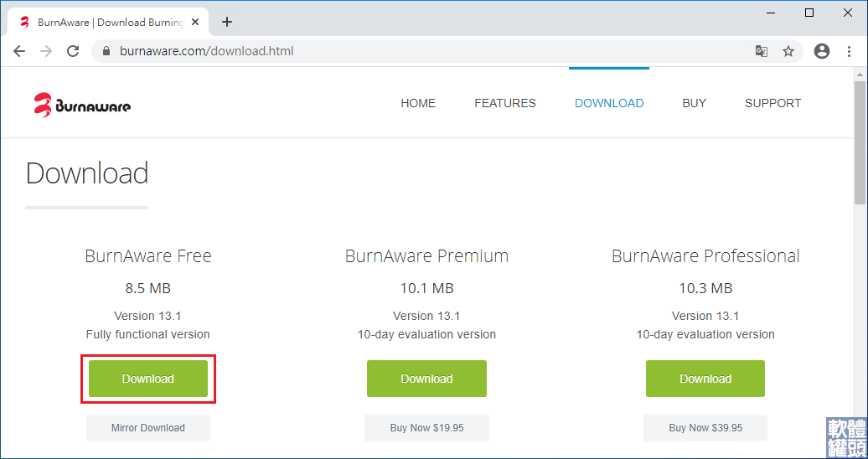Minimize the Chrome window
This screenshot has width=868, height=459.
771,13
